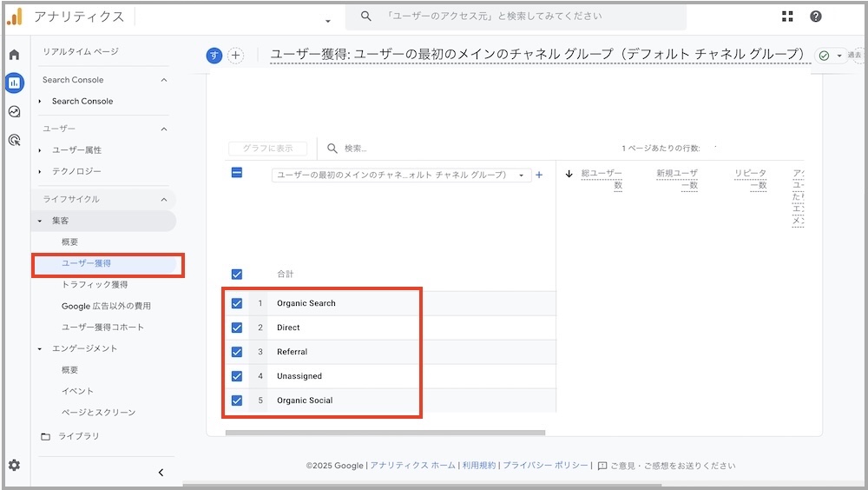Screen dimensions: 868x490
Task: Uncheck the Direct row checkbox
Action: click(237, 328)
